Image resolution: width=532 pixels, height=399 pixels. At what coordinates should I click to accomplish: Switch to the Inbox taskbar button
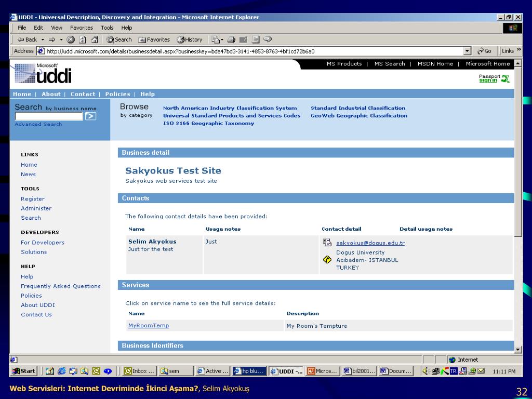[139, 371]
